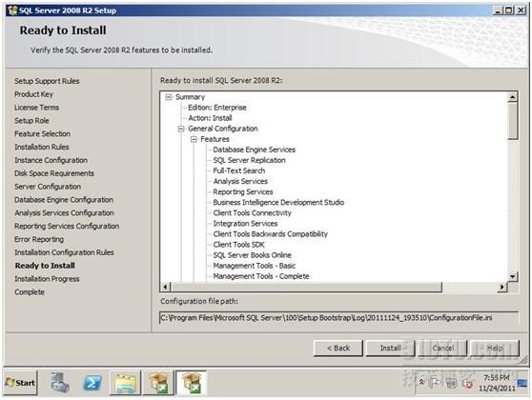Select the Analysis Services feature

tap(240, 181)
